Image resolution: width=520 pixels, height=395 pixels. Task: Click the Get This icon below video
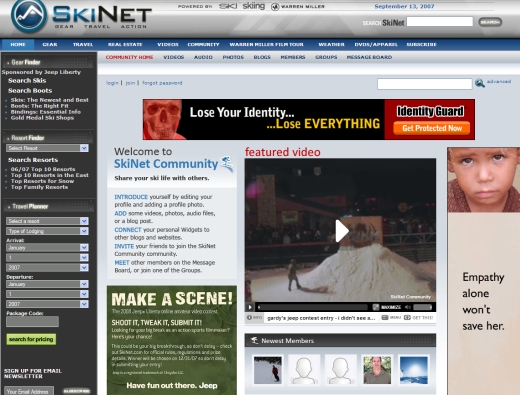click(407, 318)
